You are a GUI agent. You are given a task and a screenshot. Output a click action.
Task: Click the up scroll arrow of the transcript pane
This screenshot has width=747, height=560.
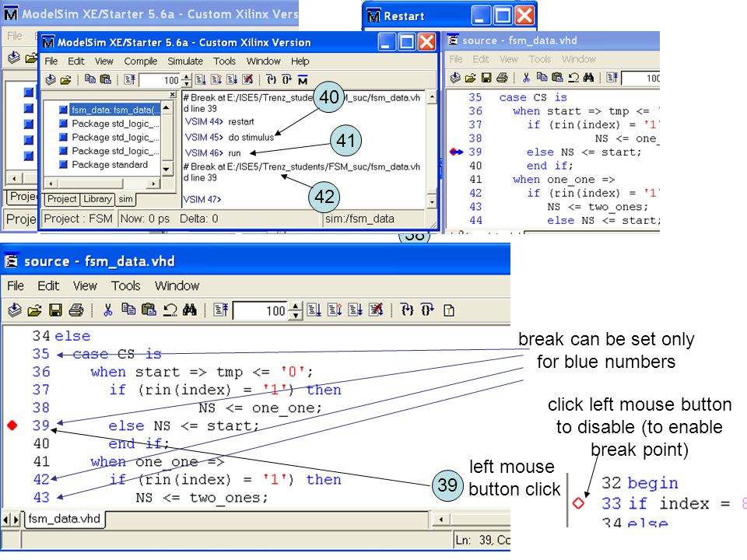click(x=432, y=98)
